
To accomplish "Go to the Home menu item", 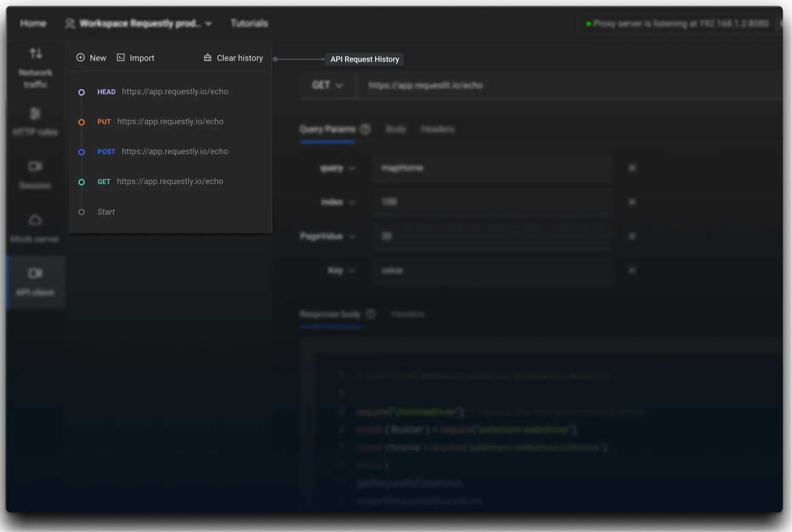I will tap(33, 23).
